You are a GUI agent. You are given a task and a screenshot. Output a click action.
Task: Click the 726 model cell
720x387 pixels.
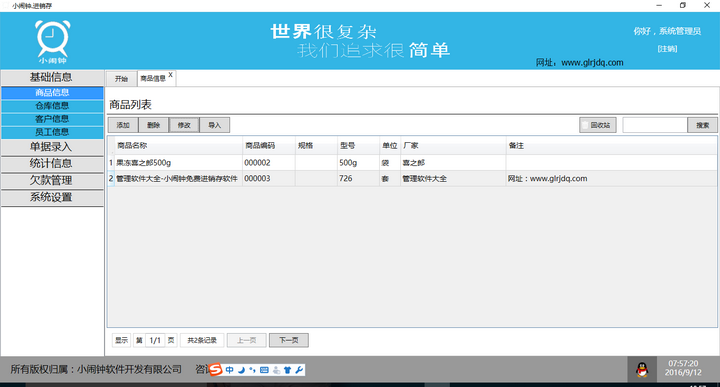click(358, 179)
